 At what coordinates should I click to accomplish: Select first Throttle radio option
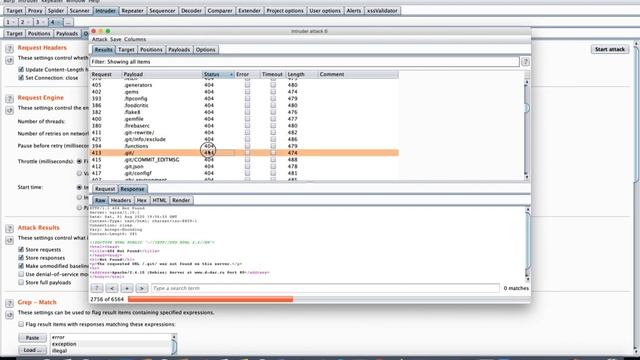coord(79,161)
